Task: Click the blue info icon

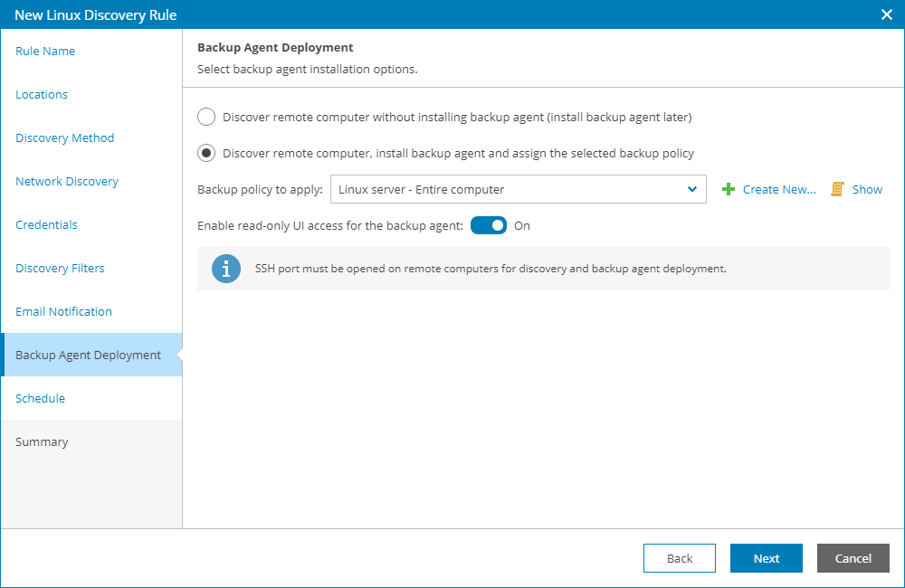Action: pyautogui.click(x=226, y=269)
